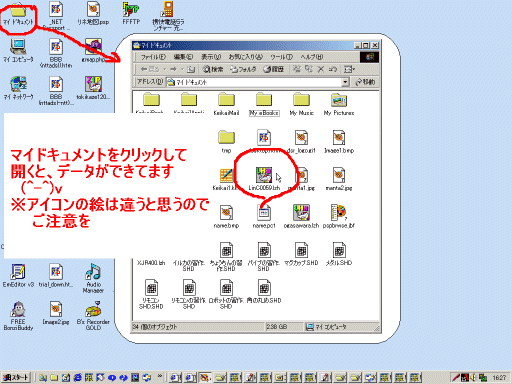Image resolution: width=512 pixels, height=384 pixels.
Task: Select the 角の丸め.SHD file
Action: [264, 291]
